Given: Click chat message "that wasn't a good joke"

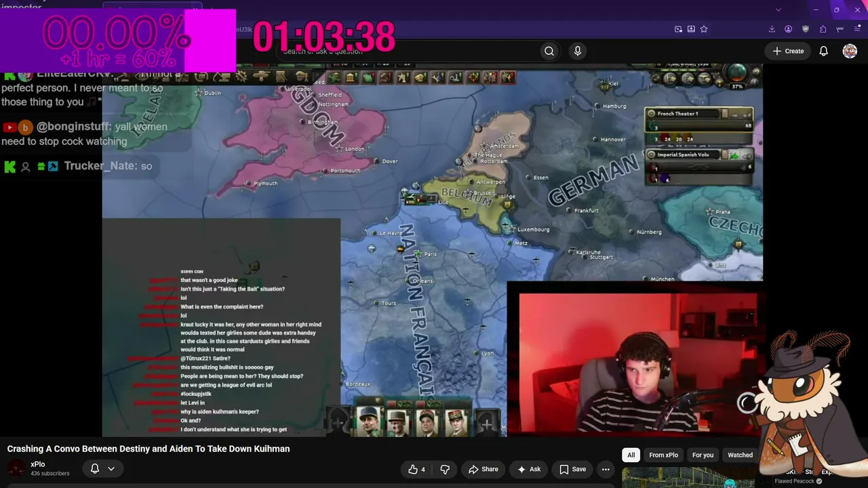Looking at the screenshot, I should coord(209,280).
